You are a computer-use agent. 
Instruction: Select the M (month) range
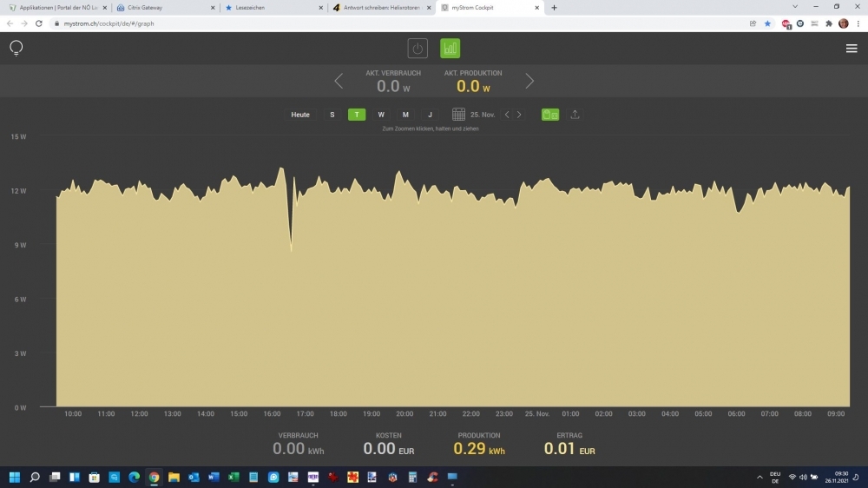click(405, 115)
